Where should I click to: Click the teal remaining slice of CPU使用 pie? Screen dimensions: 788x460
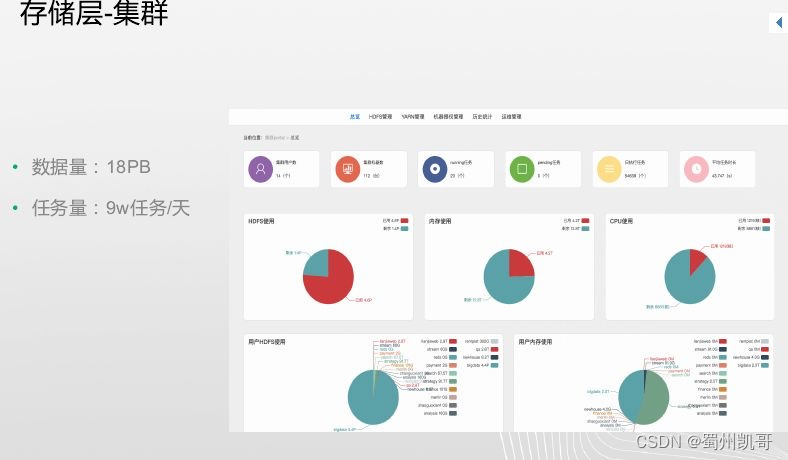point(686,284)
